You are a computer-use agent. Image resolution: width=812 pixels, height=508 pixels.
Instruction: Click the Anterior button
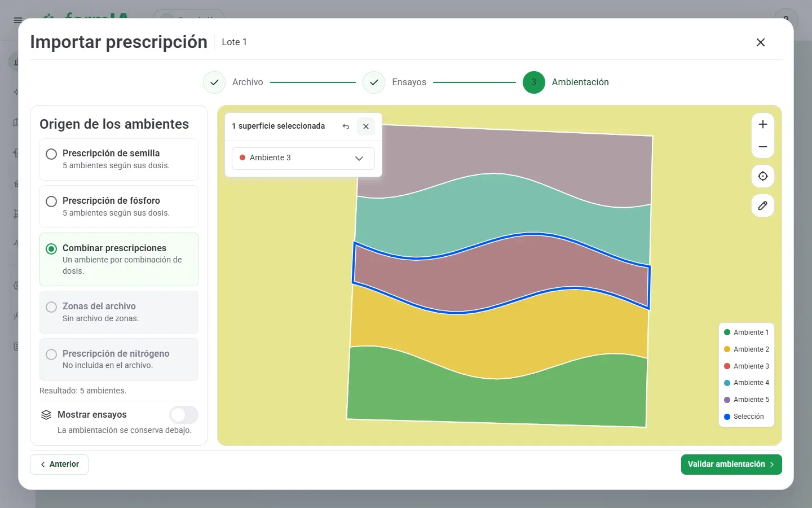59,465
